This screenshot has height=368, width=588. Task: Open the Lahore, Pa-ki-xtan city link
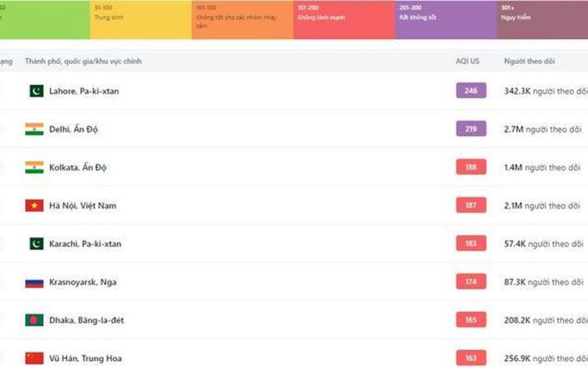84,91
